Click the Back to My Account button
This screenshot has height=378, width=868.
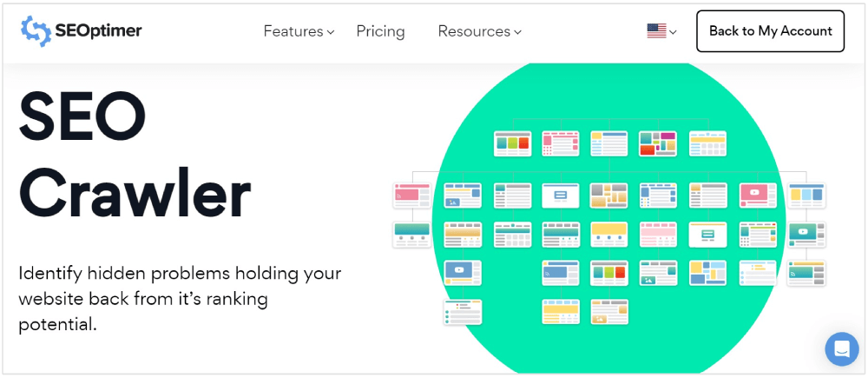point(770,31)
